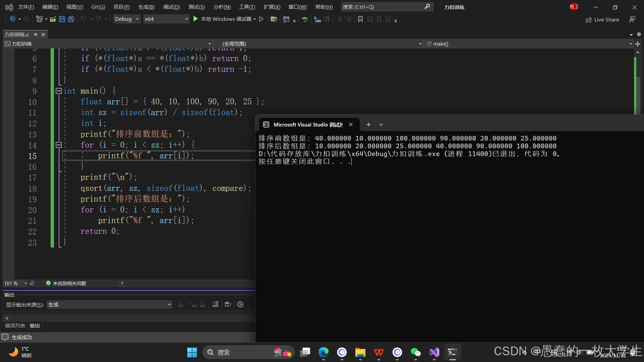This screenshot has height=362, width=644.
Task: Click the undo arrow icon
Action: (x=84, y=19)
